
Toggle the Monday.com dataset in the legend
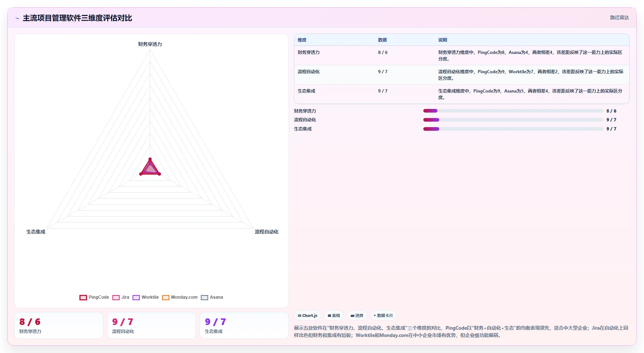(180, 297)
